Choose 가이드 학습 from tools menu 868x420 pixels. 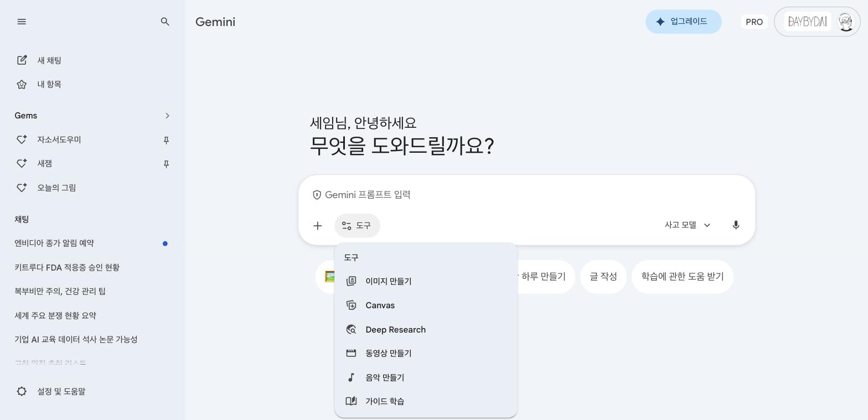coord(385,401)
